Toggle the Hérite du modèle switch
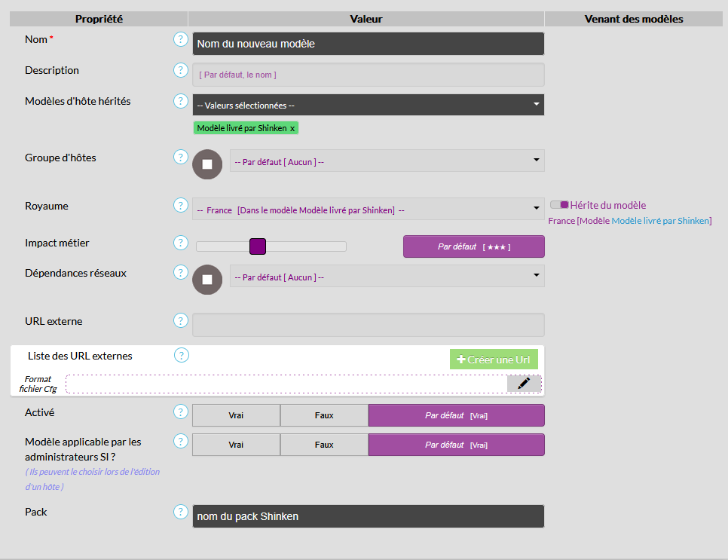728x560 pixels. tap(559, 205)
